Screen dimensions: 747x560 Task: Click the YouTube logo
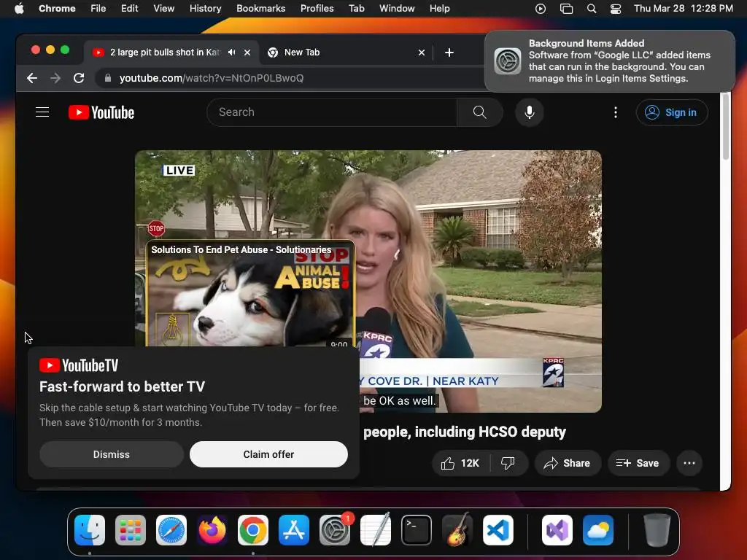click(101, 112)
